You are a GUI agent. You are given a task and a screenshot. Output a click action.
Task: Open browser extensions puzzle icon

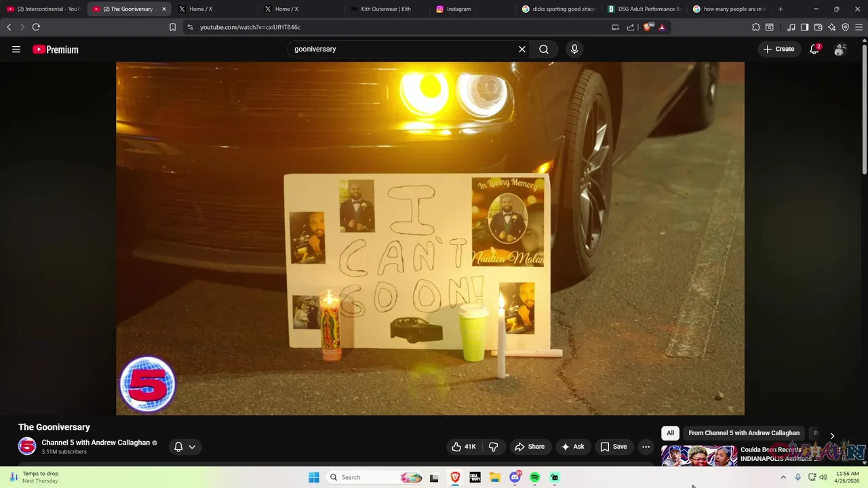point(756,27)
